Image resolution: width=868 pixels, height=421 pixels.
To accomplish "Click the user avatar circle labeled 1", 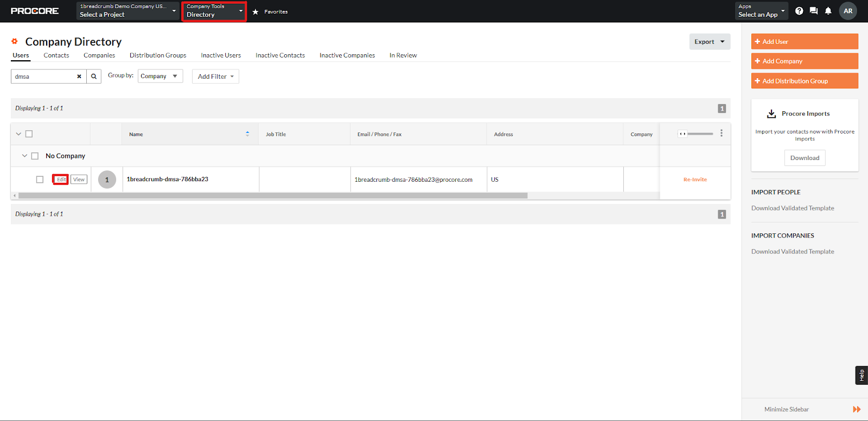I will [107, 180].
